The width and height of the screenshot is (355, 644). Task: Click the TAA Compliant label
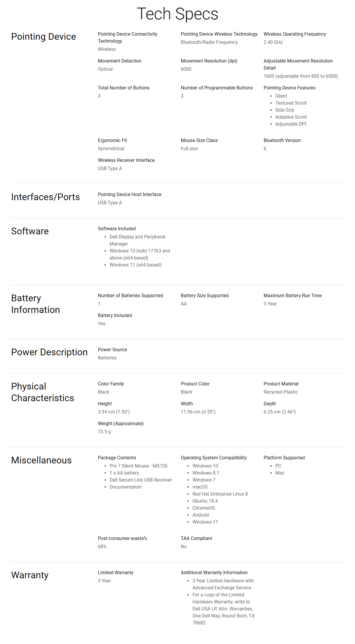pos(196,538)
